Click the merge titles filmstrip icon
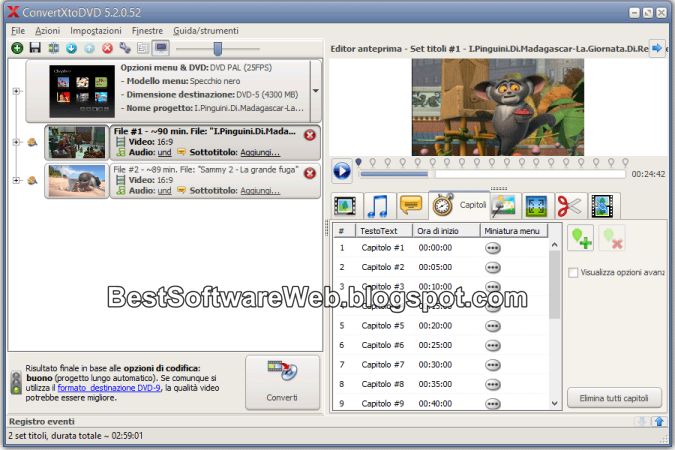Image resolution: width=675 pixels, height=450 pixels. [x=53, y=48]
